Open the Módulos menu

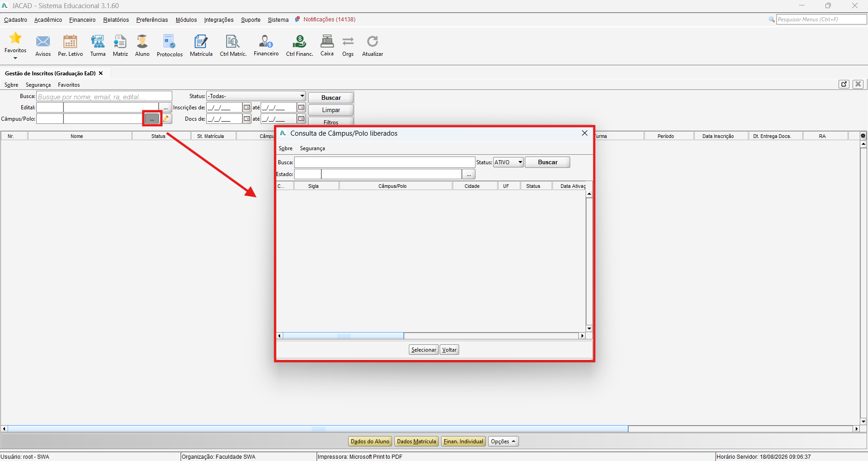186,20
